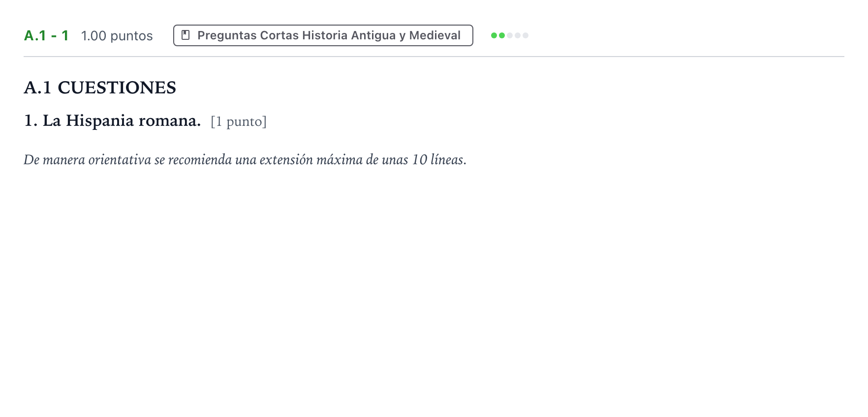
Task: Click the [1 punto] points label
Action: pyautogui.click(x=239, y=121)
